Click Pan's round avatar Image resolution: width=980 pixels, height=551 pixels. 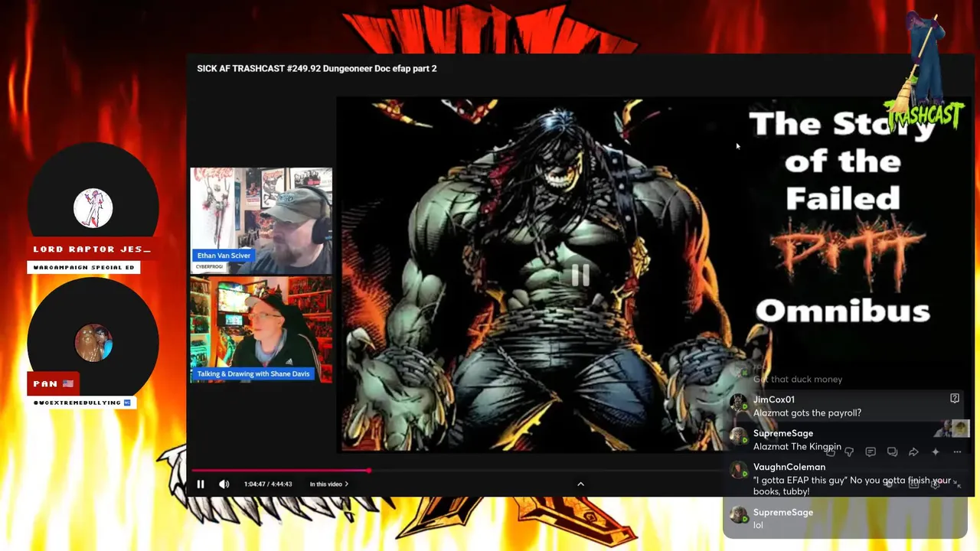pos(93,342)
